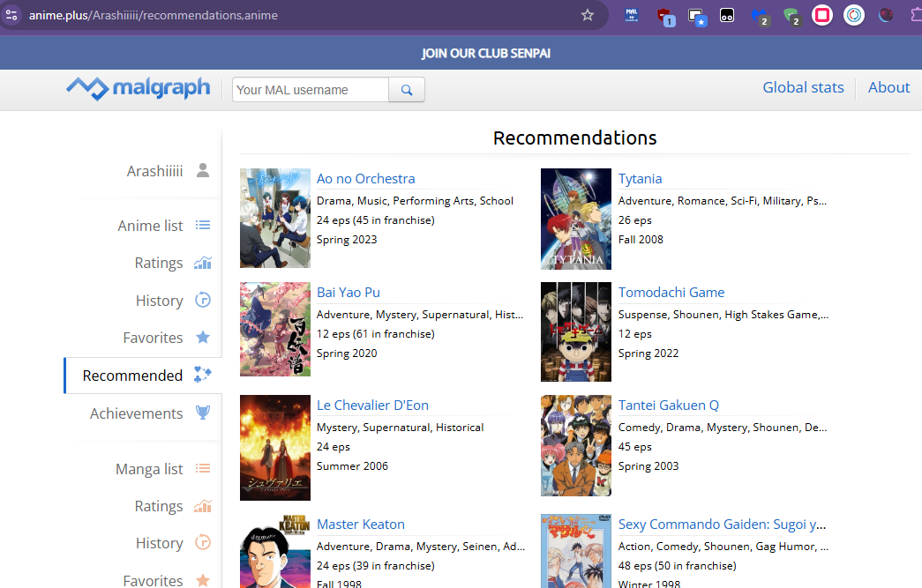Open Achievements in the sidebar
The image size is (922, 588).
[x=137, y=413]
